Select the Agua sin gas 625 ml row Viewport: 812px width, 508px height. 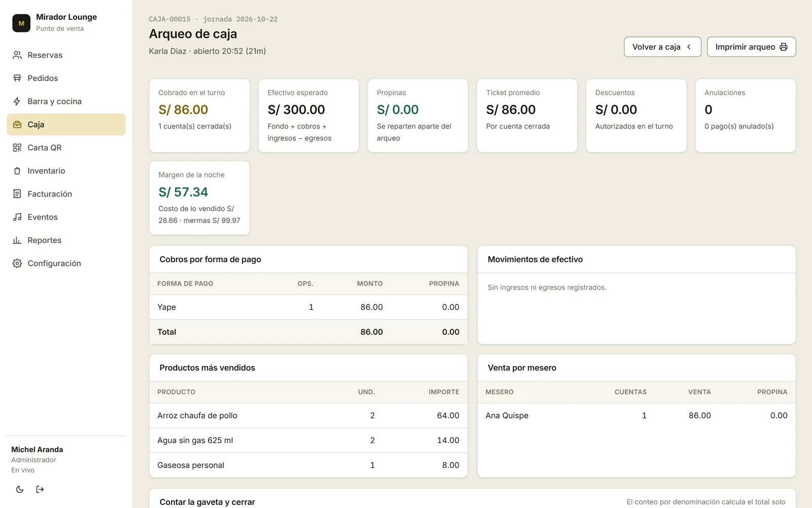click(308, 440)
